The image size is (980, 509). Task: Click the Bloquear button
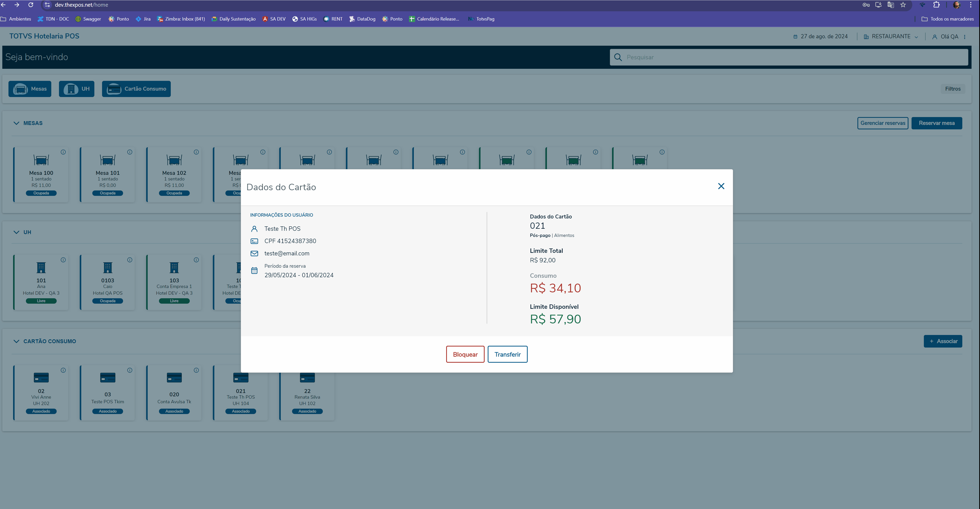coord(465,354)
